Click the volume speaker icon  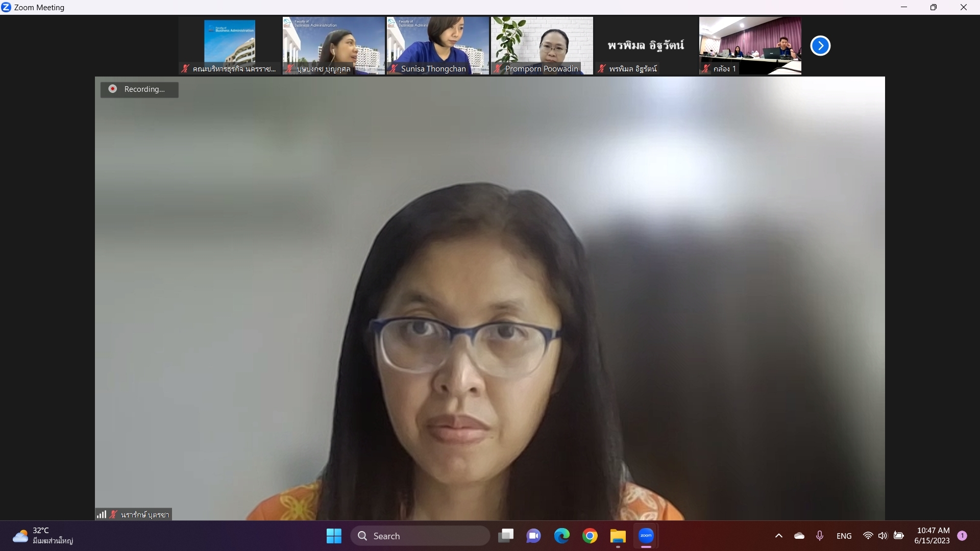[883, 536]
